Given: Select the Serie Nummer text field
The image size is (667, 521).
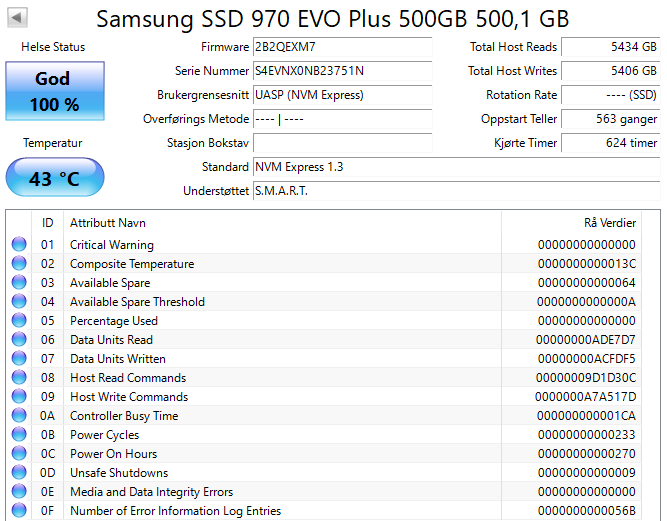Looking at the screenshot, I should tap(342, 71).
